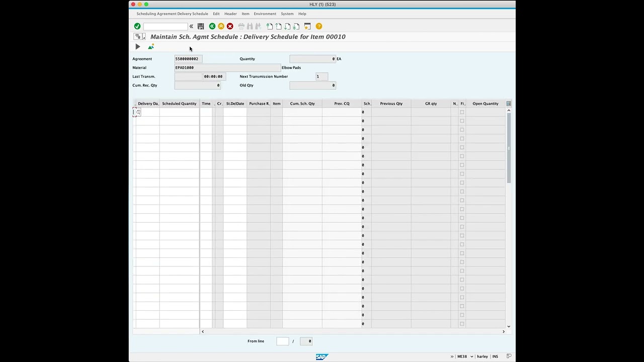644x362 pixels.
Task: Click the Prev. CQ column header
Action: 342,104
